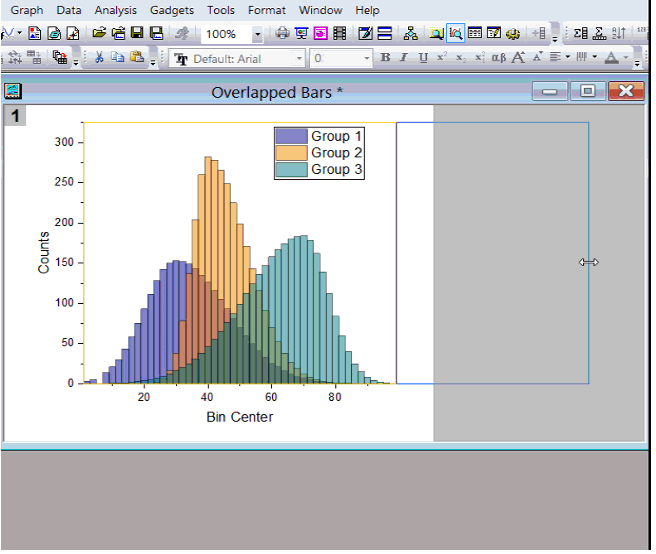Open the dropdown beside vertical lines icon
The height and width of the screenshot is (554, 656).
coord(594,56)
